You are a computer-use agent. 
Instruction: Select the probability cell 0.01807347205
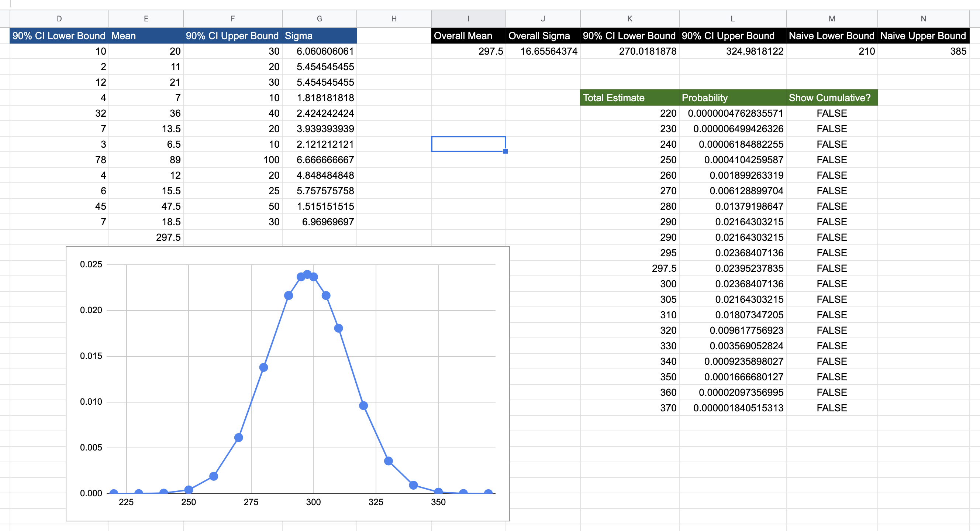[x=733, y=315]
